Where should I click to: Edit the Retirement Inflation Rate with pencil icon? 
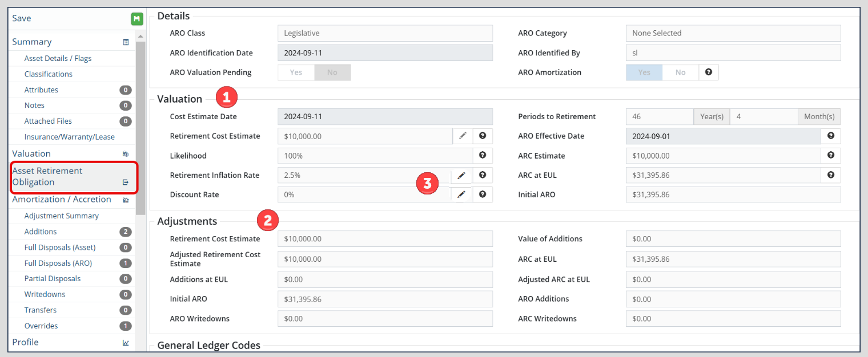click(x=461, y=175)
